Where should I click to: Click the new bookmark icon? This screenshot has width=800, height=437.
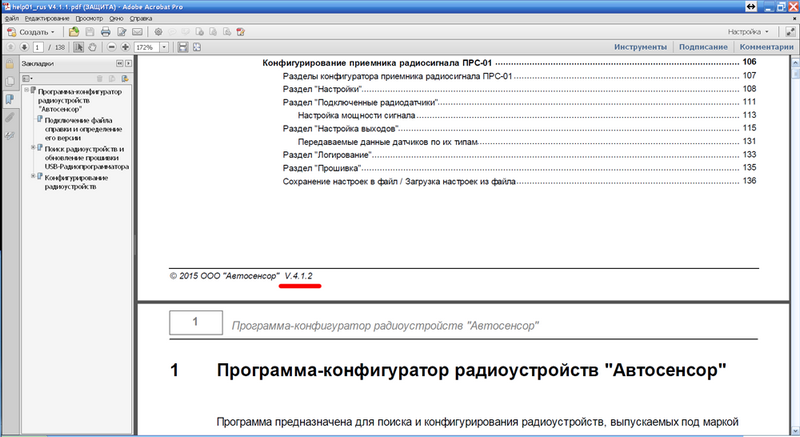[112, 79]
